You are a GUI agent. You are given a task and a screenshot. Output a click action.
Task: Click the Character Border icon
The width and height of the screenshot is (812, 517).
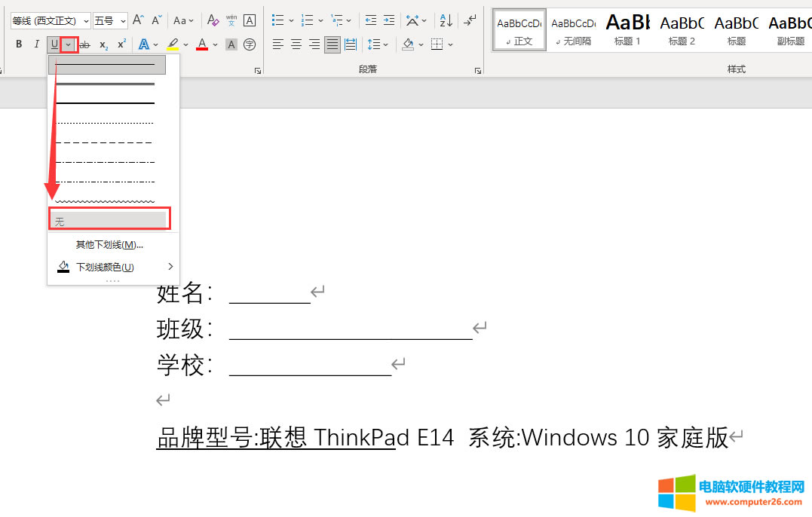tap(249, 20)
